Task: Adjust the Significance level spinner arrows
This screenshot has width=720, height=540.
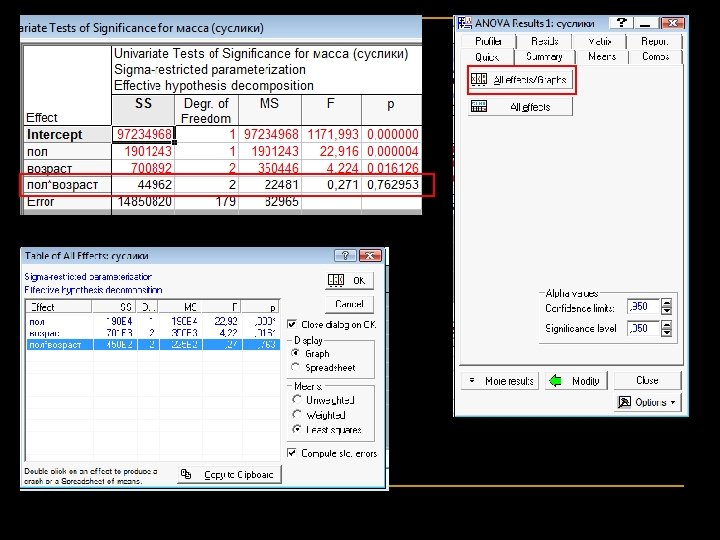Action: click(x=666, y=328)
